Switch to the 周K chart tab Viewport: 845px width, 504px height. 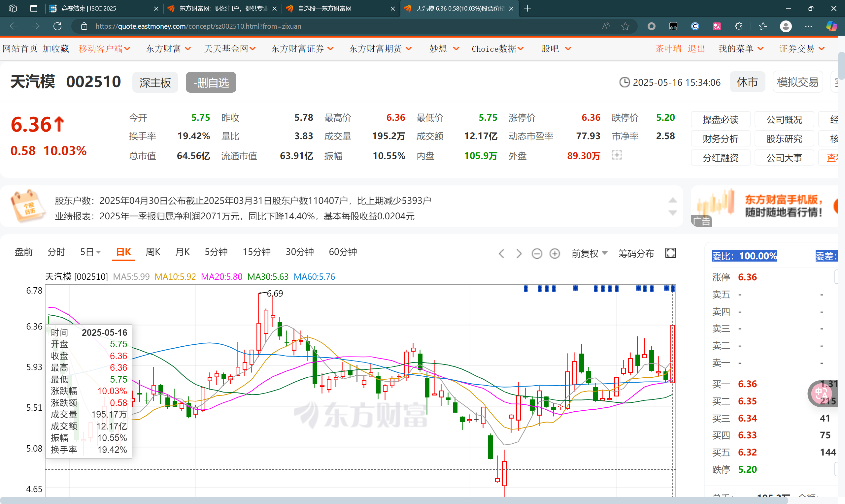click(152, 252)
